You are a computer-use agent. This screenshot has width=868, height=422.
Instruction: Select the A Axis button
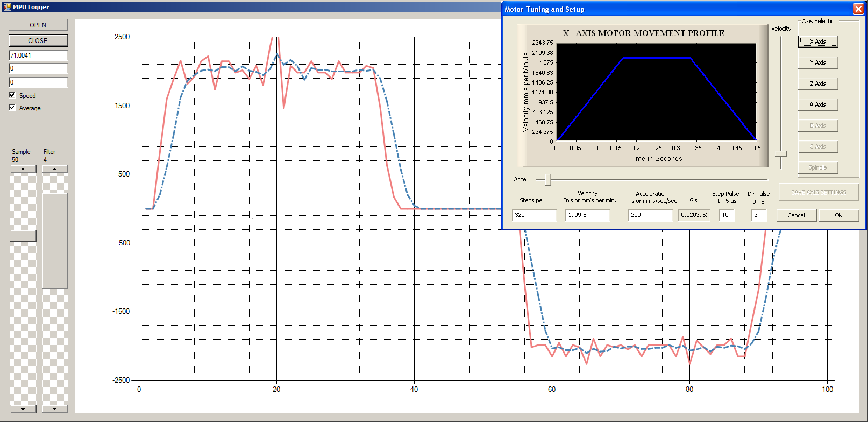pos(817,104)
